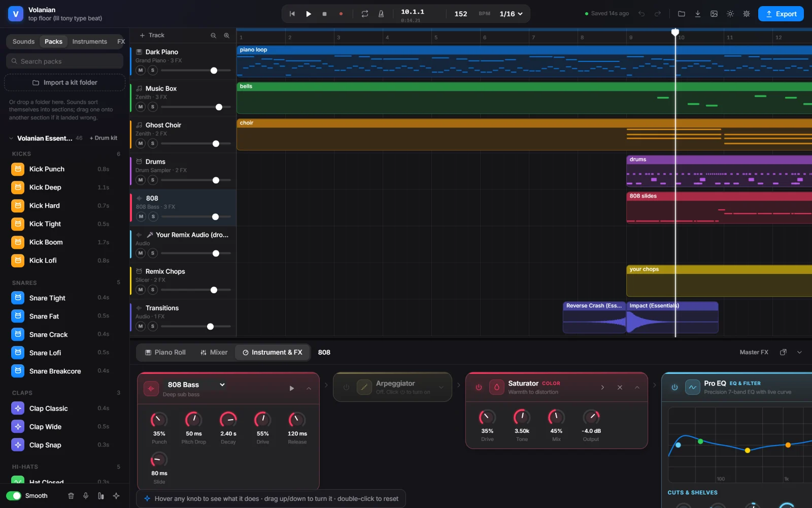Select the piano loop clip

[524, 61]
